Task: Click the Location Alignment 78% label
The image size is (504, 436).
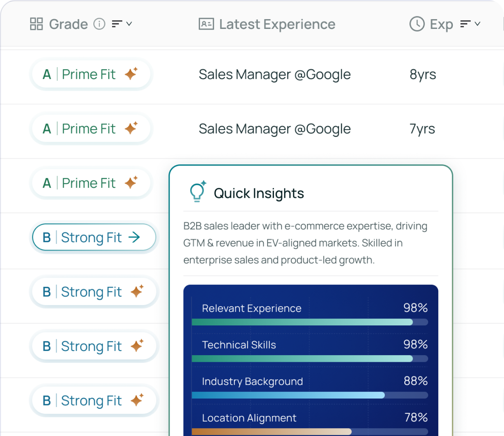Action: point(249,418)
